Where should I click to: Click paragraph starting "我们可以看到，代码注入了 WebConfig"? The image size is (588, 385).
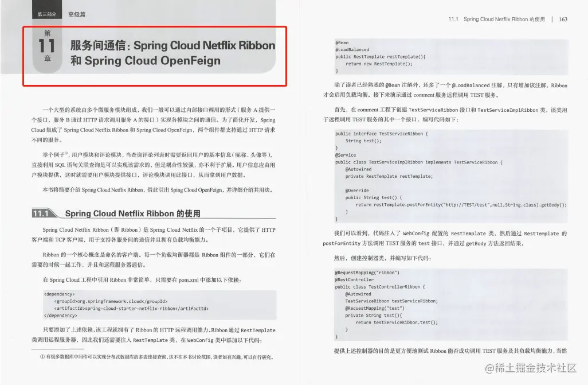pos(445,238)
